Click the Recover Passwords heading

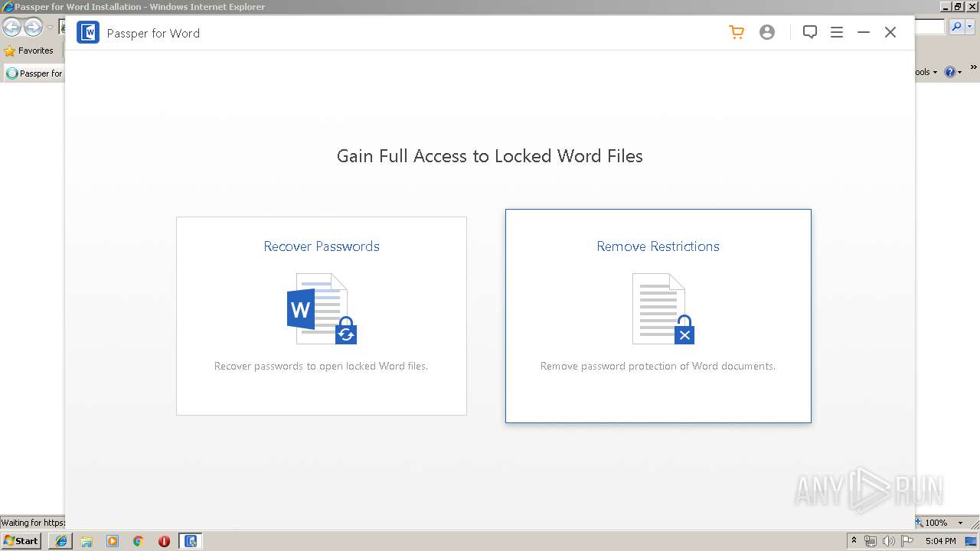click(322, 246)
